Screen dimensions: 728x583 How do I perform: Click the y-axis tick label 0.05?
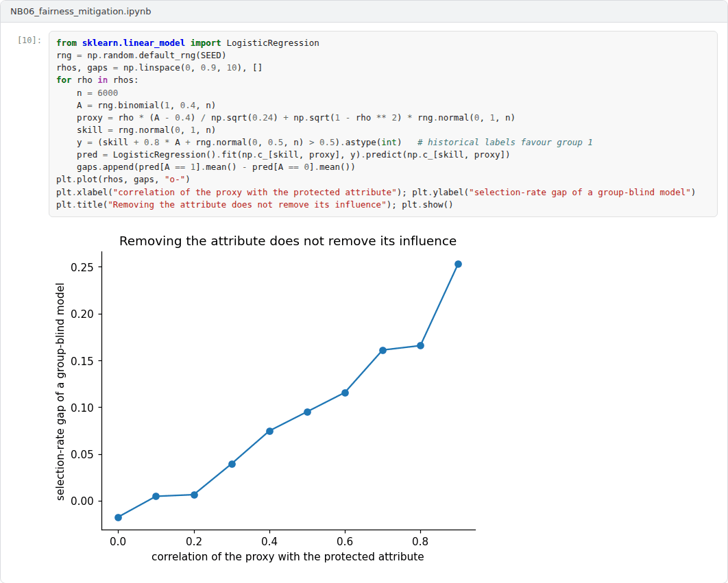[82, 454]
